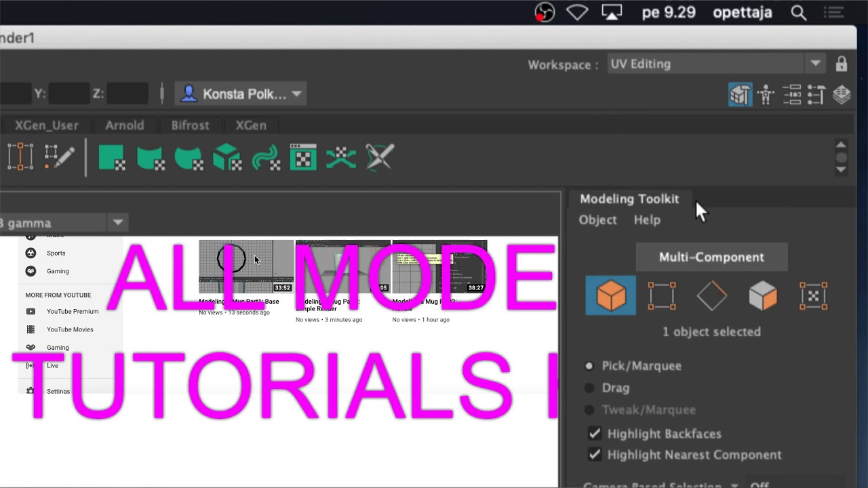
Task: Show the Attribute Editor sidebar icon
Action: click(791, 94)
